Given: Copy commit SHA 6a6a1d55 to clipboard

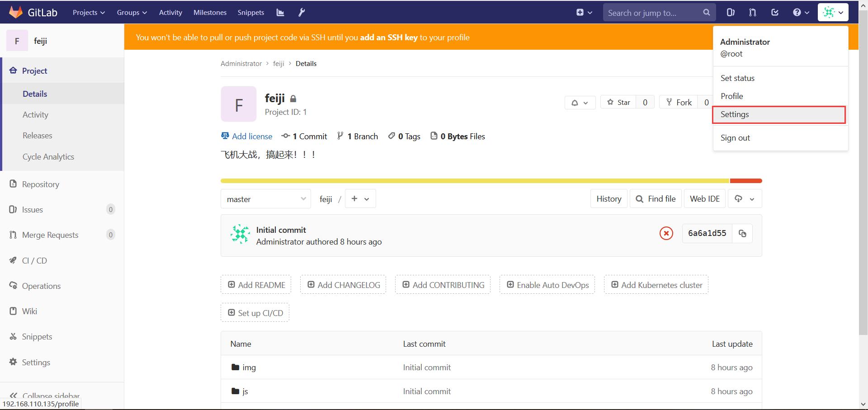Looking at the screenshot, I should click(x=742, y=233).
